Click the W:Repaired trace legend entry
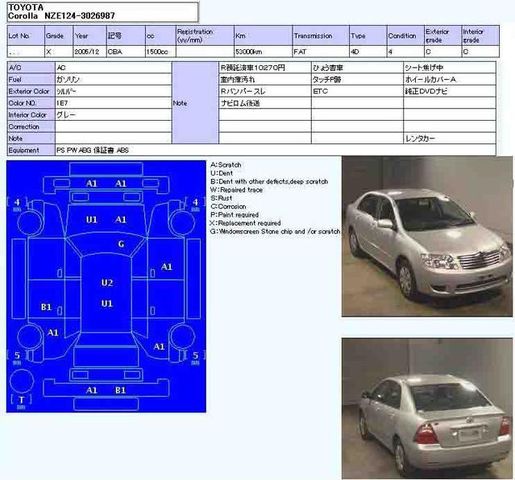The width and height of the screenshot is (515, 480). pos(237,190)
